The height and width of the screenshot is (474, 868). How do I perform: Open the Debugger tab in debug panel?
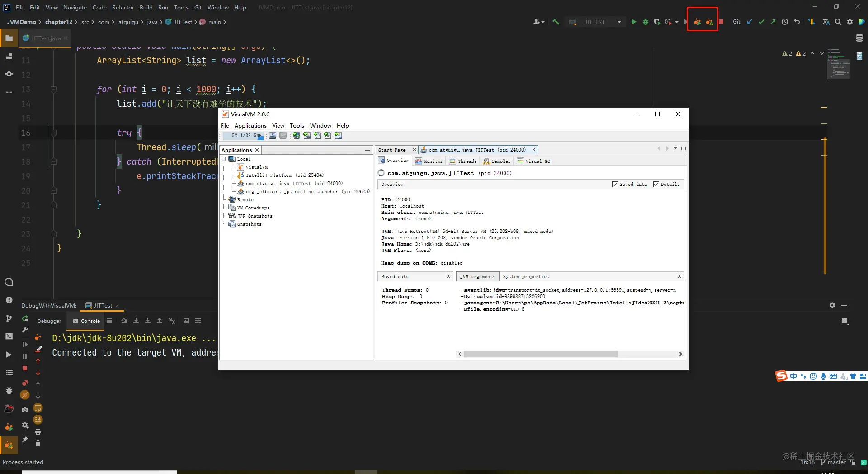tap(49, 321)
